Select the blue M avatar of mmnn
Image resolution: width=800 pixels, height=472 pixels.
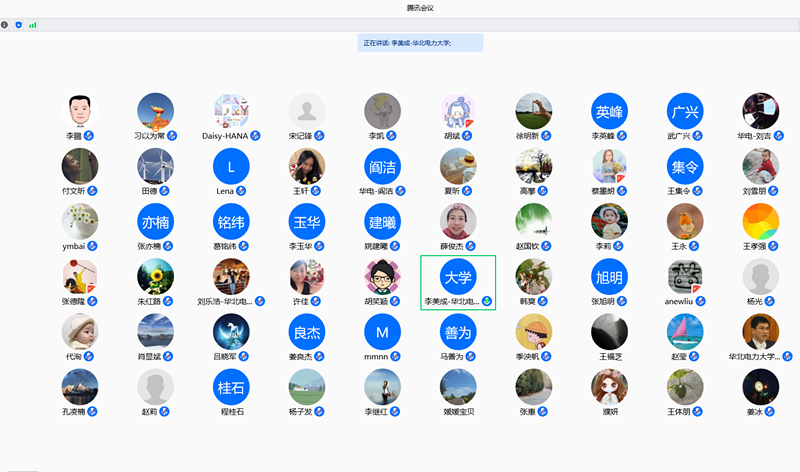click(382, 331)
